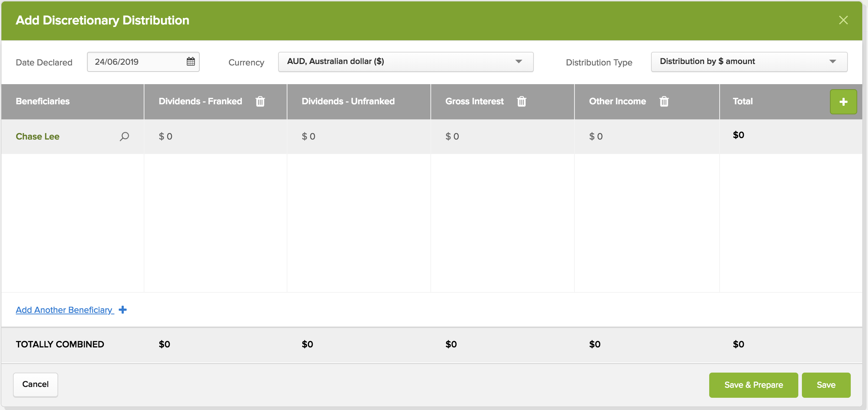Search beneficiary using Chase Lee magnifier

[x=124, y=136]
